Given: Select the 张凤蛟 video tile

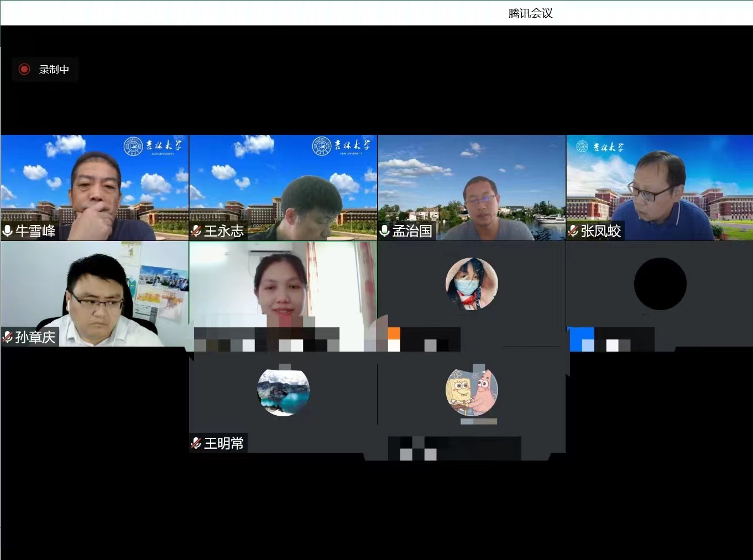Looking at the screenshot, I should (x=660, y=182).
